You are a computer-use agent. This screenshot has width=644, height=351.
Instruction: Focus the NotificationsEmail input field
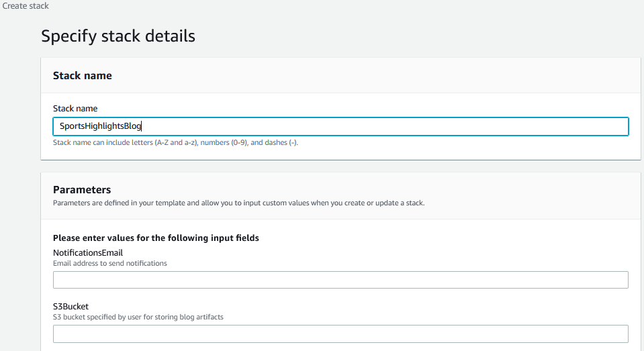tap(340, 280)
